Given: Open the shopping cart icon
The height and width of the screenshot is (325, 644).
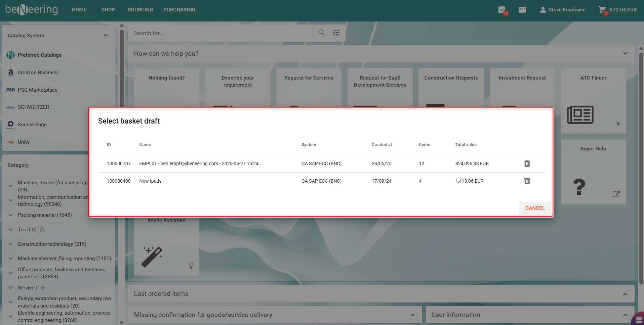Looking at the screenshot, I should pyautogui.click(x=602, y=10).
